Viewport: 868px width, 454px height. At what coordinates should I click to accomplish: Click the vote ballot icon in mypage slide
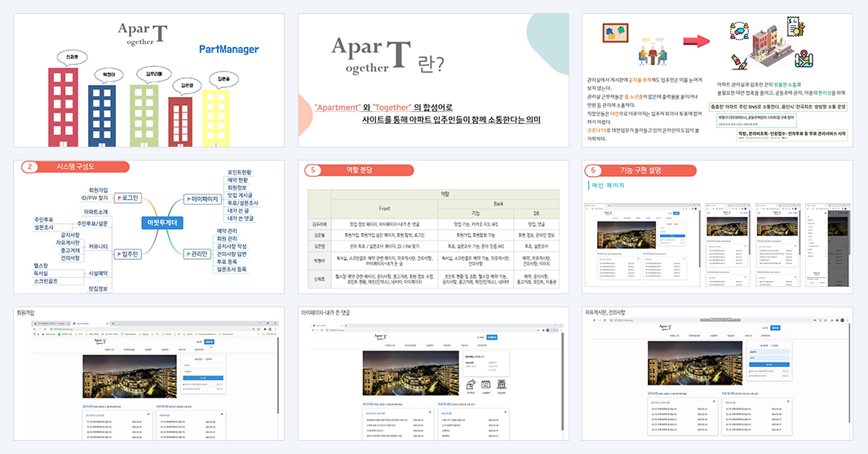(471, 385)
